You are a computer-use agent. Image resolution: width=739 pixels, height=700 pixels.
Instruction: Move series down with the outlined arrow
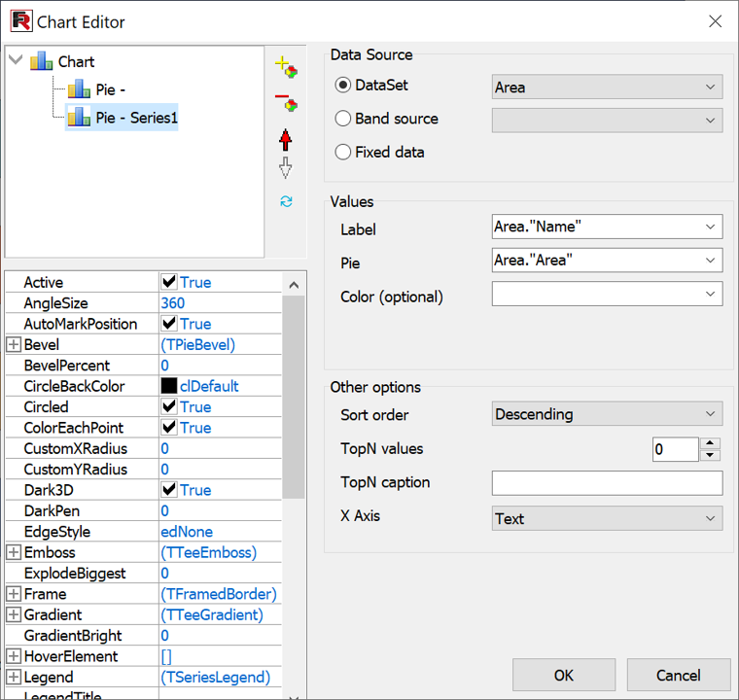pyautogui.click(x=286, y=168)
